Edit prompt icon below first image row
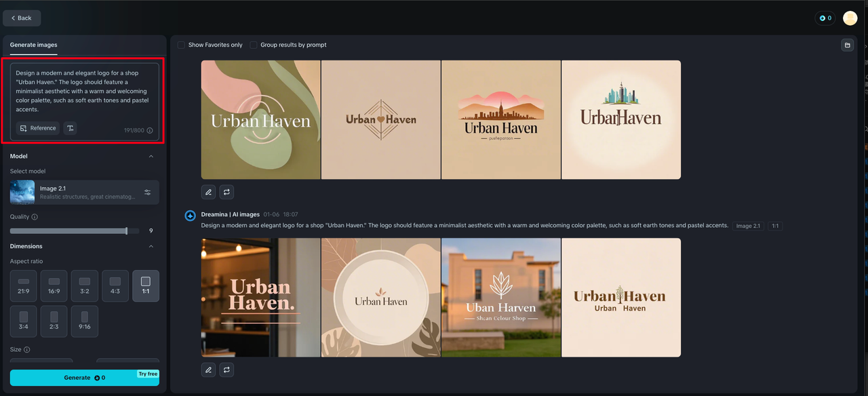The height and width of the screenshot is (396, 868). tap(208, 192)
